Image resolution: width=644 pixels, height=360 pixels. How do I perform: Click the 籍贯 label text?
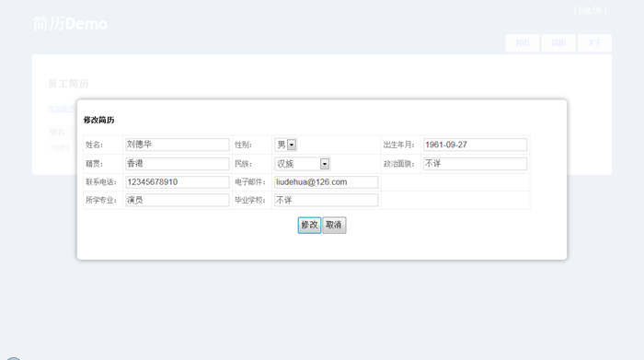tap(95, 164)
